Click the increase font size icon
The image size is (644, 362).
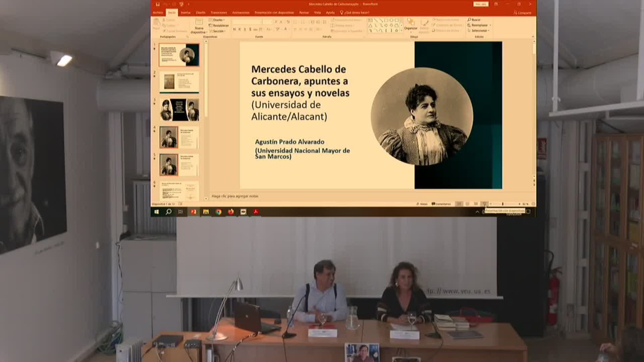[276, 21]
